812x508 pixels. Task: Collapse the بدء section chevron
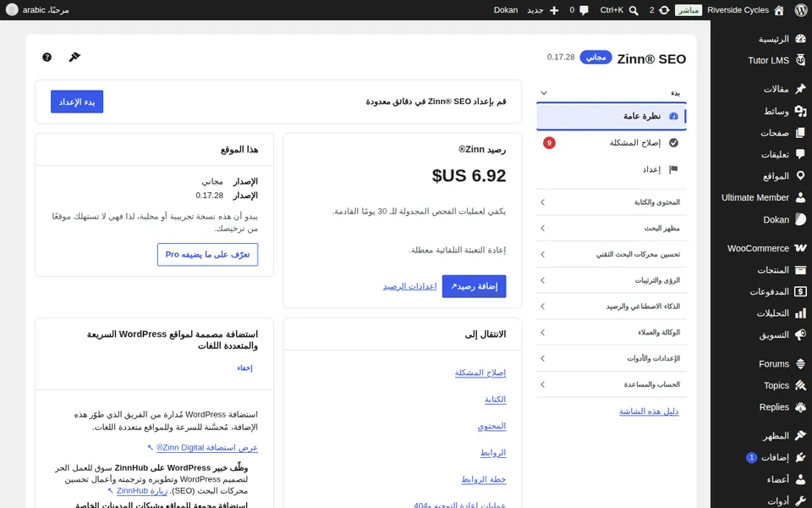click(544, 93)
